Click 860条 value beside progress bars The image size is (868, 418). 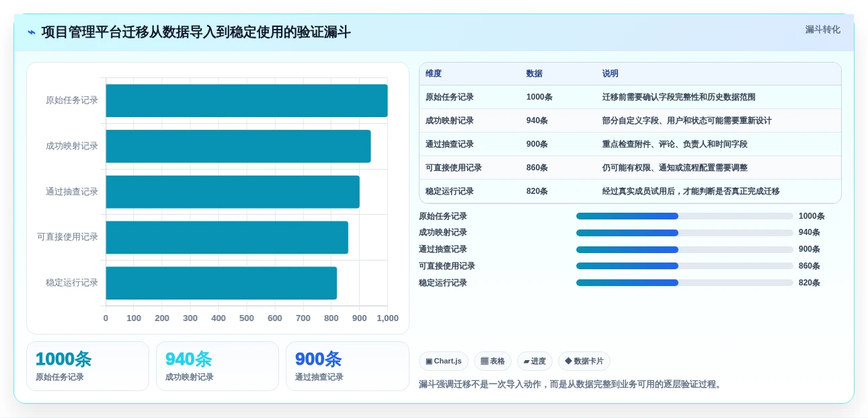(x=810, y=266)
